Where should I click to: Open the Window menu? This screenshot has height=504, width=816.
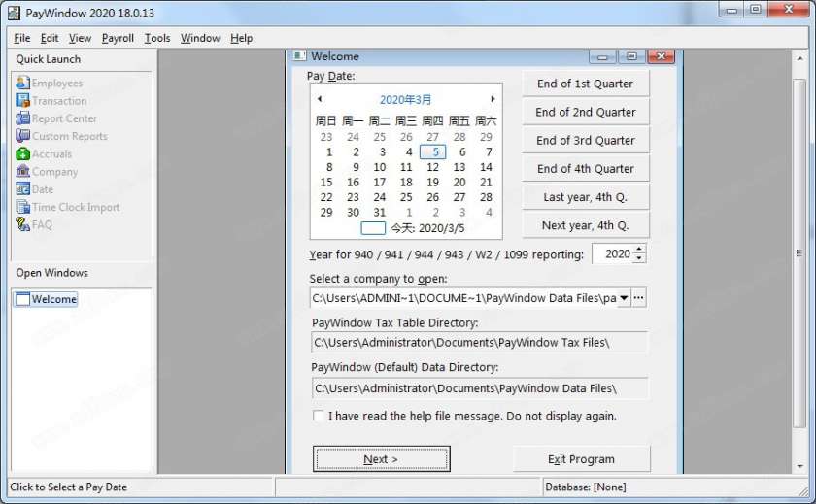point(200,38)
